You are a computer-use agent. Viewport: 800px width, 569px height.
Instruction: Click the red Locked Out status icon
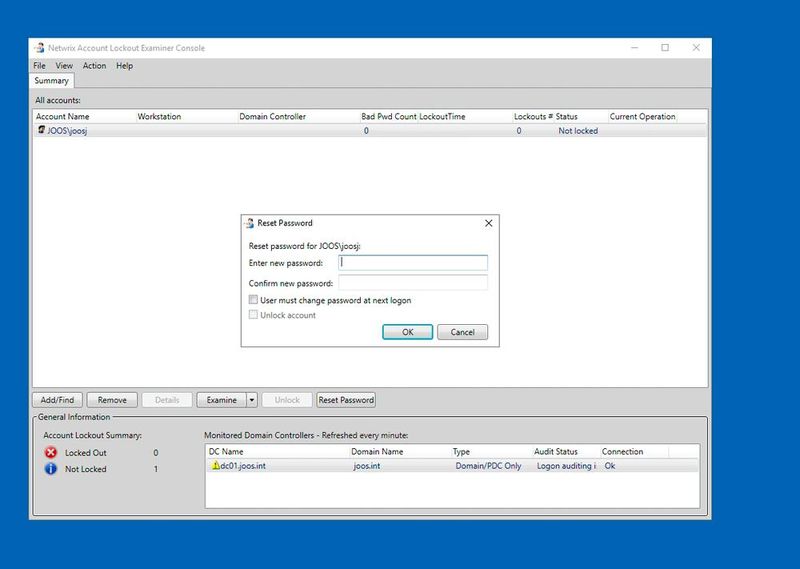pyautogui.click(x=51, y=452)
